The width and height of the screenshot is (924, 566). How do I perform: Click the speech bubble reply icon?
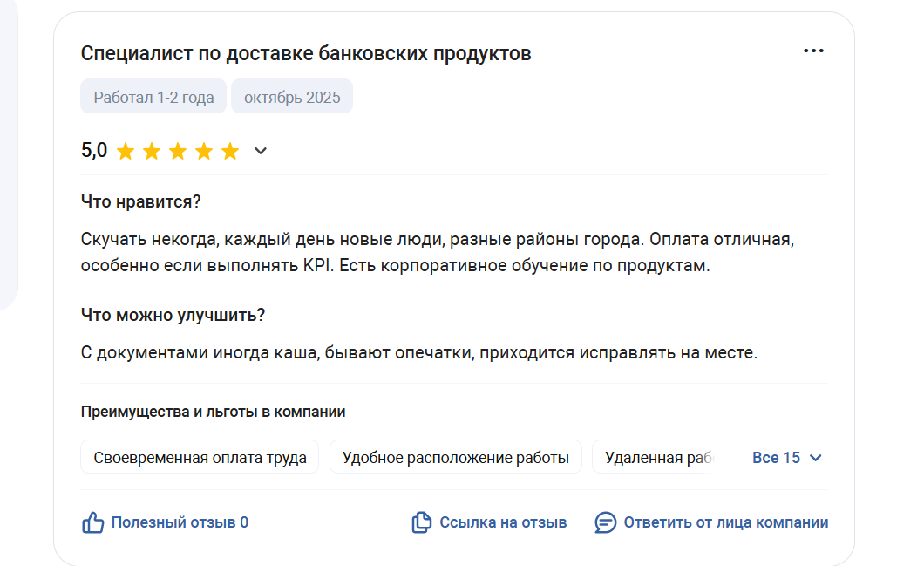pyautogui.click(x=605, y=523)
